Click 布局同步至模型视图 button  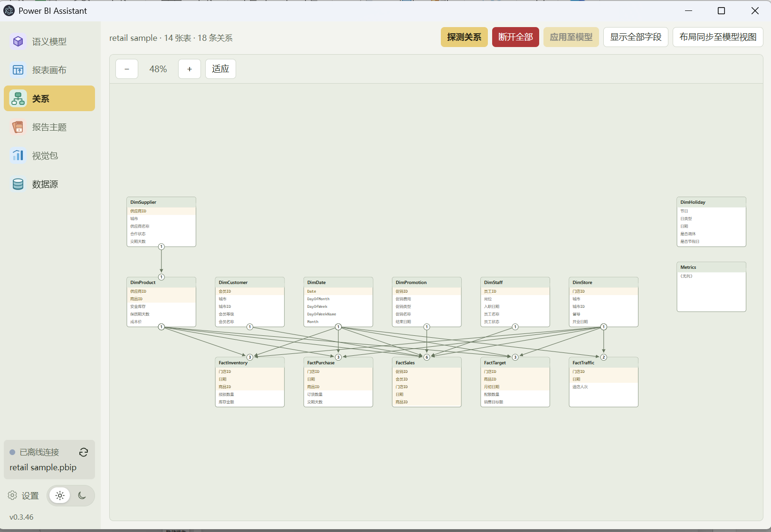(718, 37)
